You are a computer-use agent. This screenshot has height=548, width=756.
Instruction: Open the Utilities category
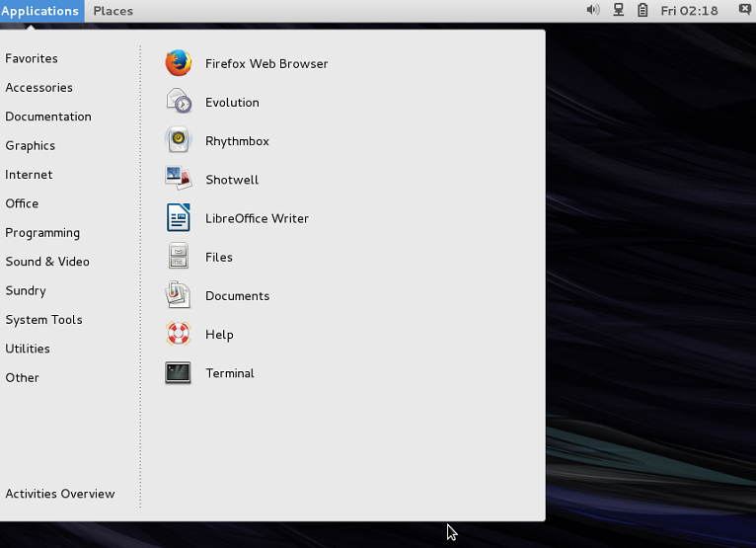[x=28, y=349]
